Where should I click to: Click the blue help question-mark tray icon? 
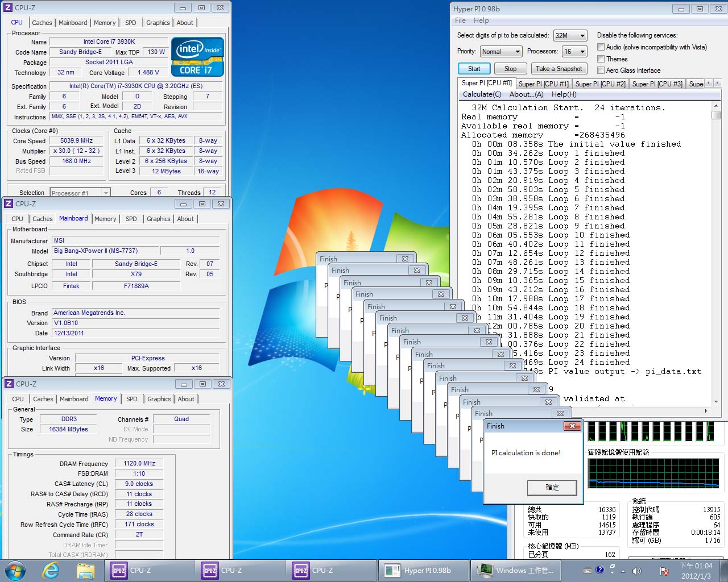(x=599, y=569)
